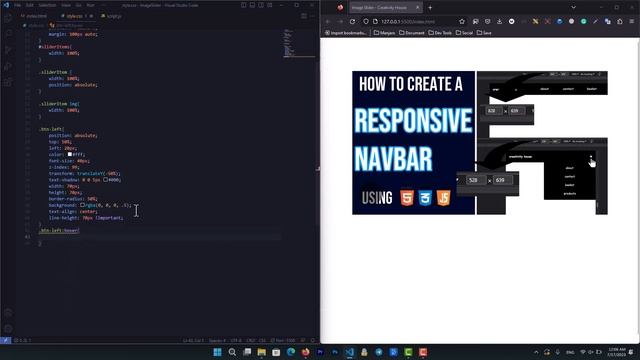Click the Firefox taskbar icon
Viewport: 640px width, 360px height.
(x=306, y=352)
